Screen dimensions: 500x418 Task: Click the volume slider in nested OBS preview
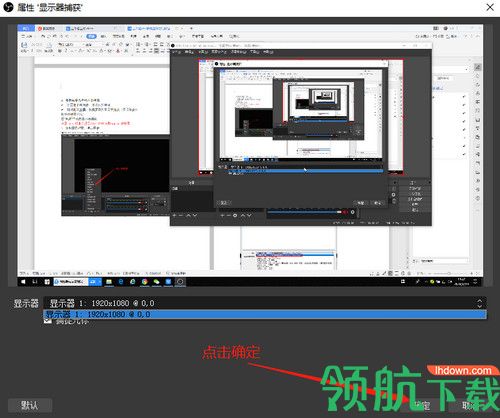[306, 212]
